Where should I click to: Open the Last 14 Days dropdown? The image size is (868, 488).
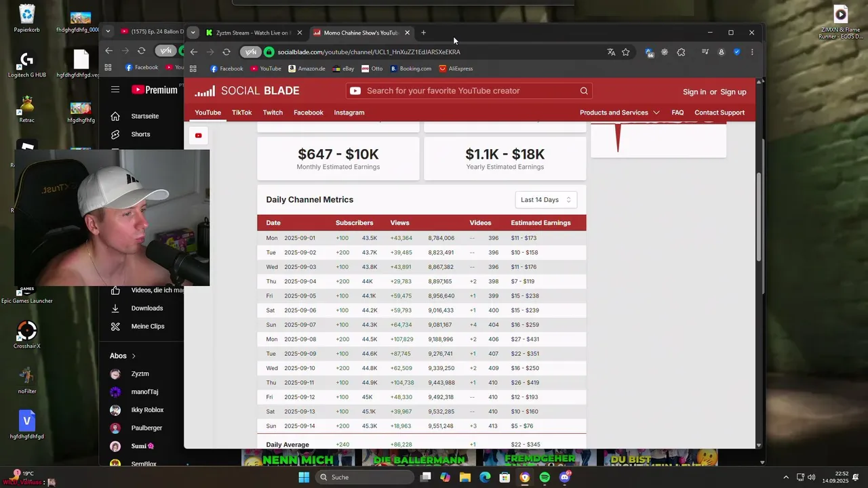pyautogui.click(x=546, y=199)
